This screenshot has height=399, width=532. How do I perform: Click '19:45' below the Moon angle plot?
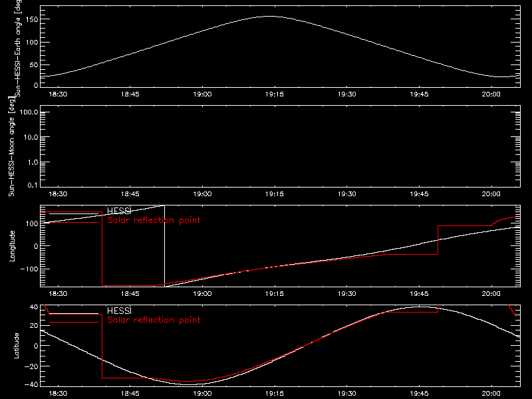pyautogui.click(x=419, y=194)
